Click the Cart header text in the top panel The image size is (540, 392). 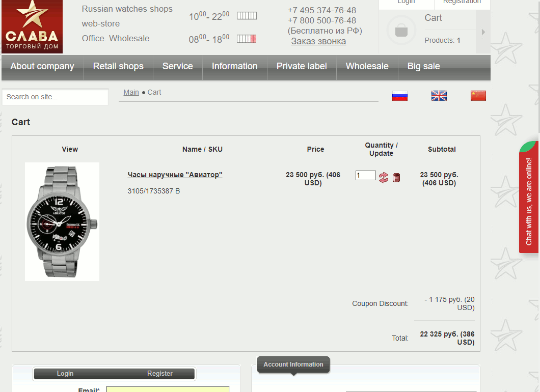(x=433, y=18)
